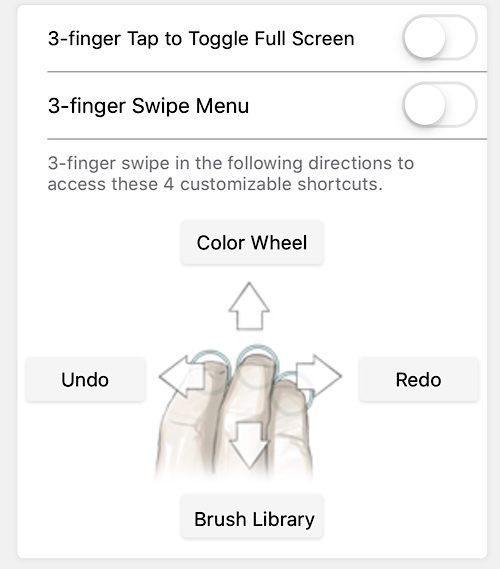The height and width of the screenshot is (569, 500).
Task: Click the left arrow swipe direction icon
Action: (182, 376)
